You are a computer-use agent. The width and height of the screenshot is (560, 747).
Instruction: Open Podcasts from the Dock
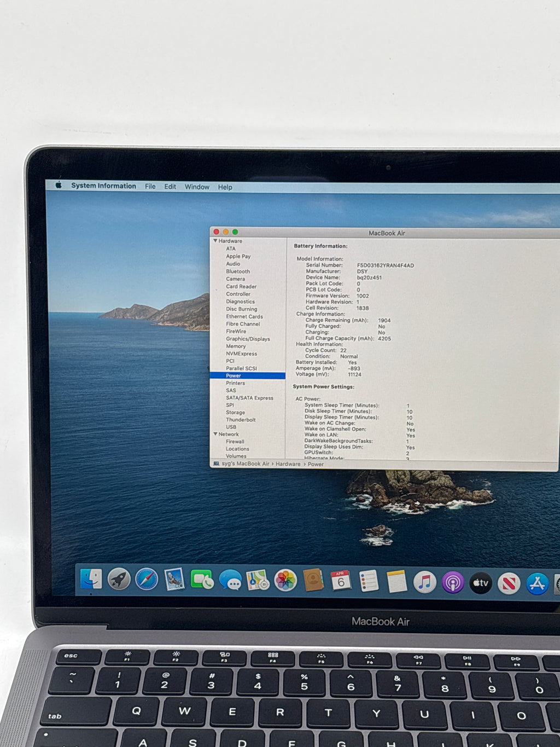(453, 583)
